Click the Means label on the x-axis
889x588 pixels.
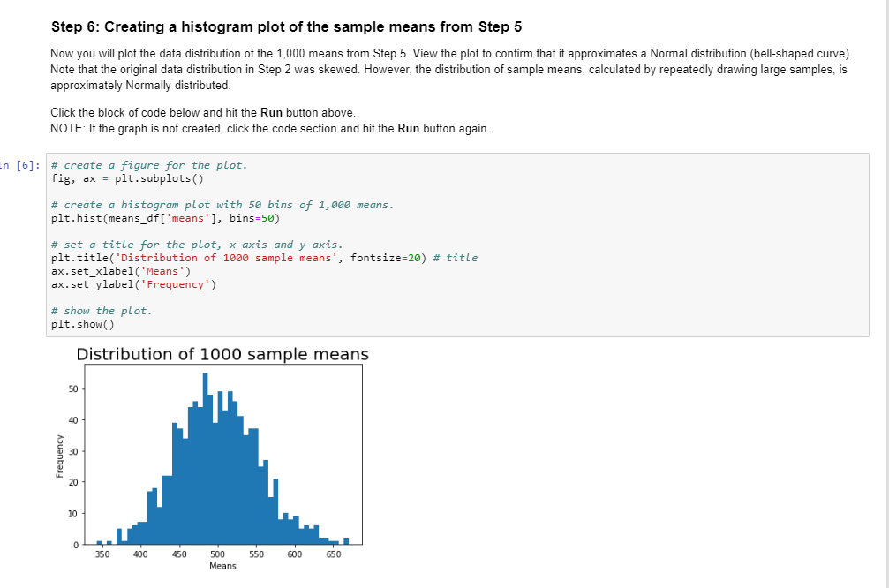point(222,565)
